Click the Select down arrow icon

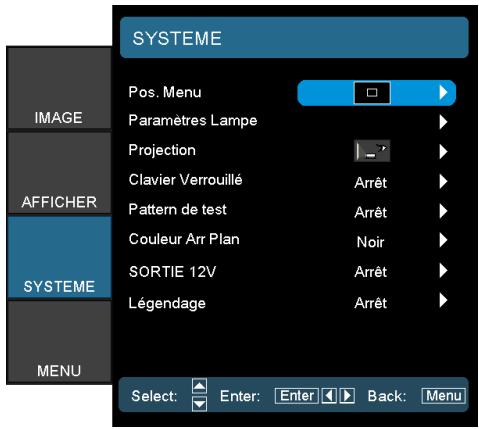[x=199, y=404]
